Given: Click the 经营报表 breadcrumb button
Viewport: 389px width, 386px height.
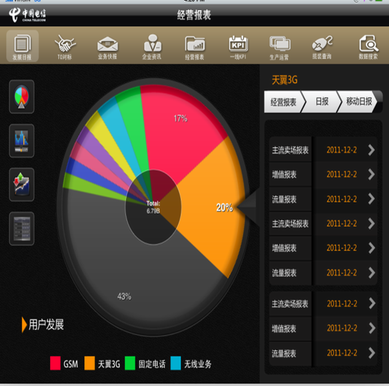Looking at the screenshot, I should (x=284, y=102).
